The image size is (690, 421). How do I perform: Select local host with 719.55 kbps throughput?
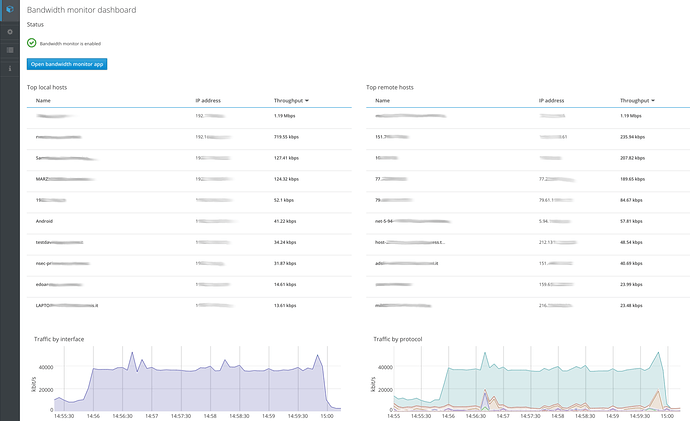coord(189,137)
